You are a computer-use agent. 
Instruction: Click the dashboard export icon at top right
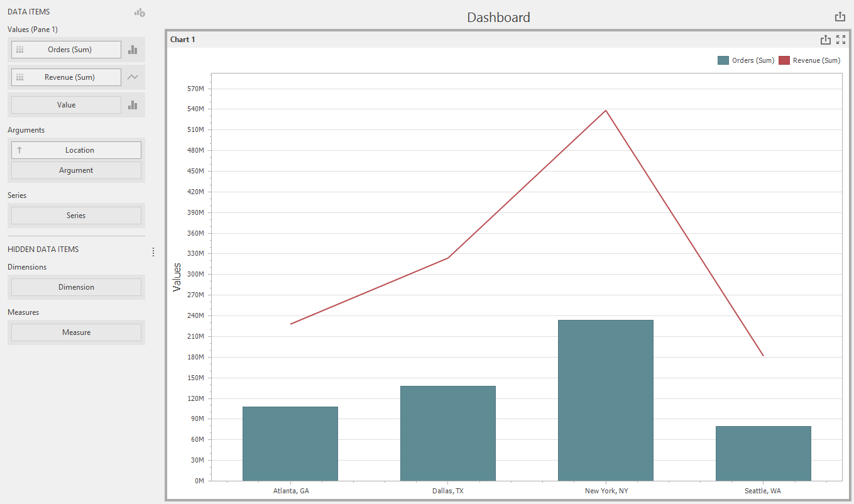pos(840,18)
